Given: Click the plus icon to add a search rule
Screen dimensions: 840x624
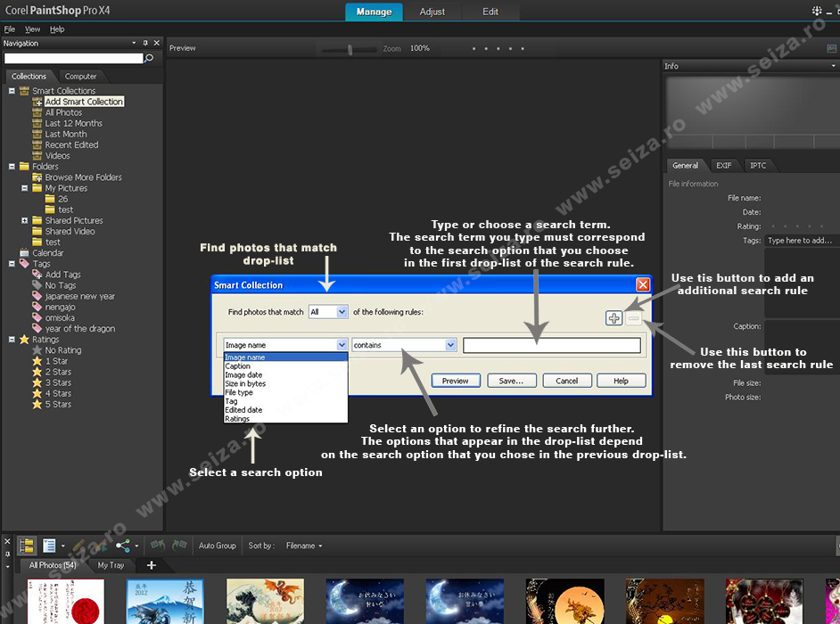Looking at the screenshot, I should coord(613,317).
